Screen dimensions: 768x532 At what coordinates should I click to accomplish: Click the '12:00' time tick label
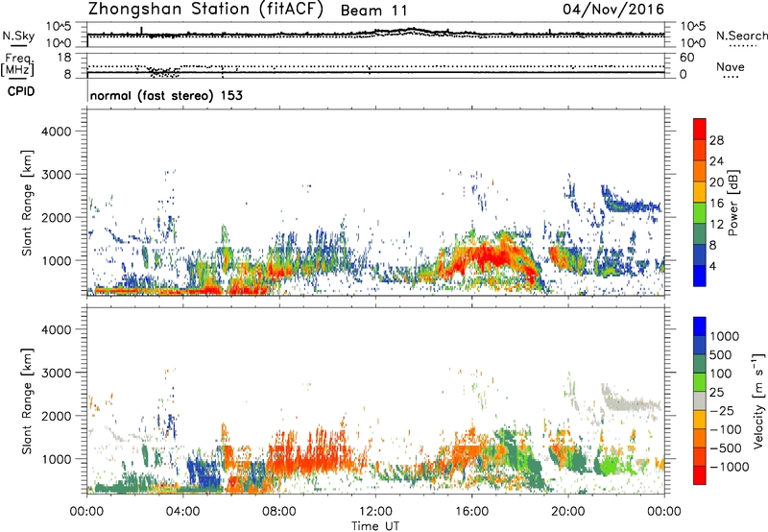[x=375, y=512]
